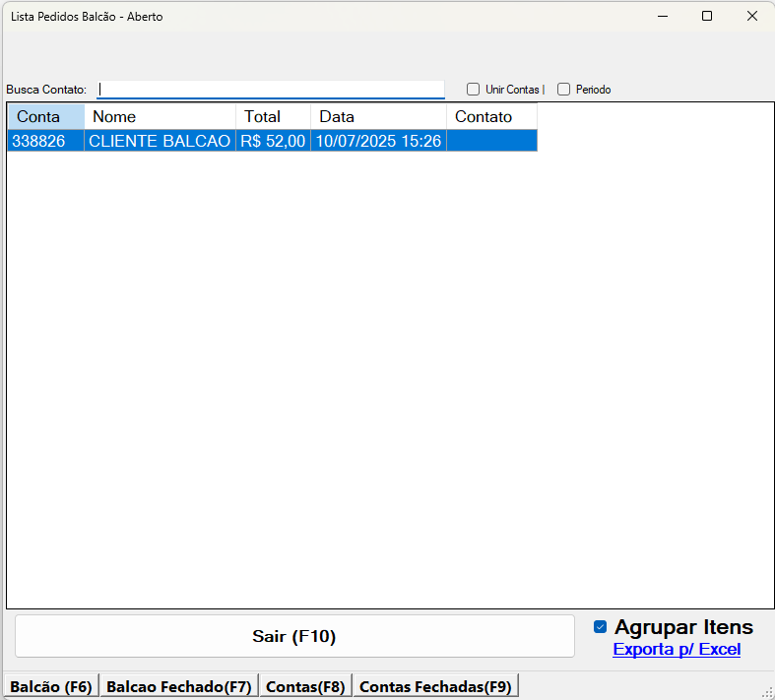This screenshot has width=775, height=700.
Task: Click the Nome column header
Action: pyautogui.click(x=160, y=116)
